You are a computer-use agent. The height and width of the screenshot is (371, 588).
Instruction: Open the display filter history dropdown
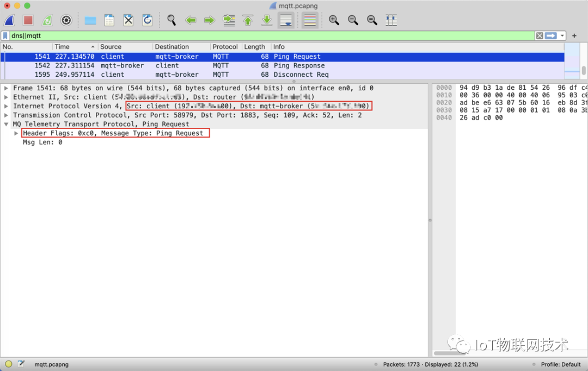[x=562, y=36]
